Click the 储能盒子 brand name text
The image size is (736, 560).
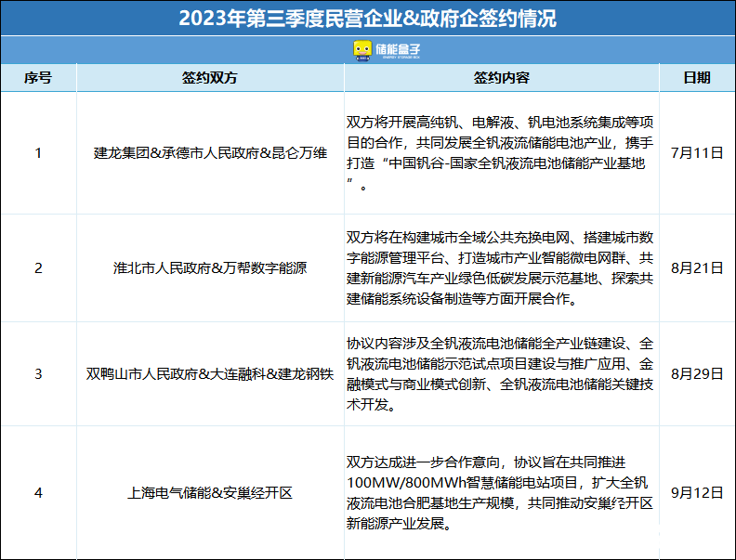398,49
